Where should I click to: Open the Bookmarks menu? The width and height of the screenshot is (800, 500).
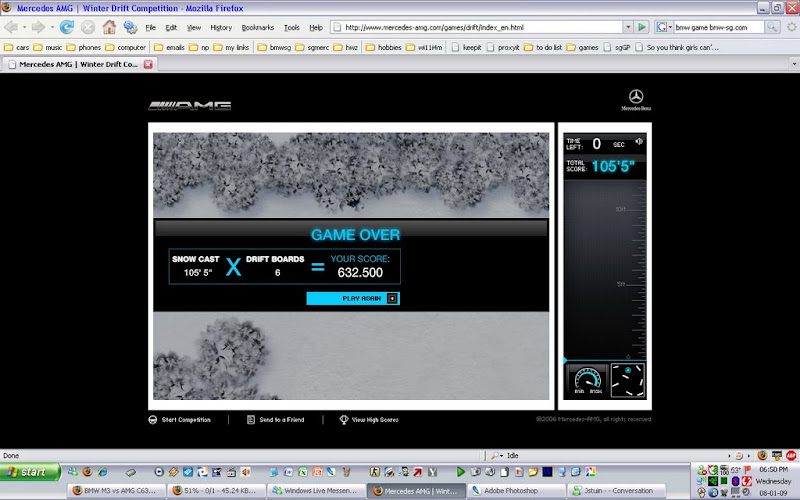click(258, 28)
